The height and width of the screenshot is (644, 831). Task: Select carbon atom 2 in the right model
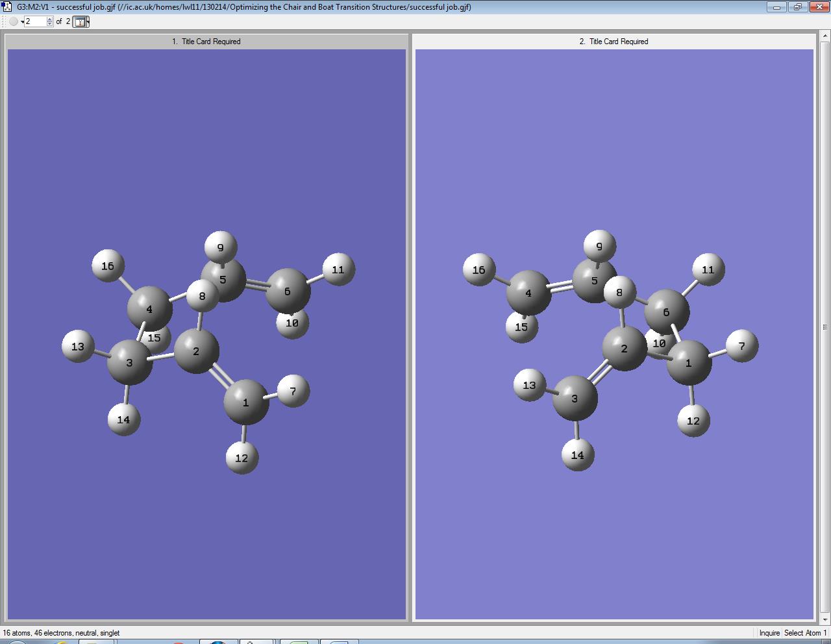[624, 349]
